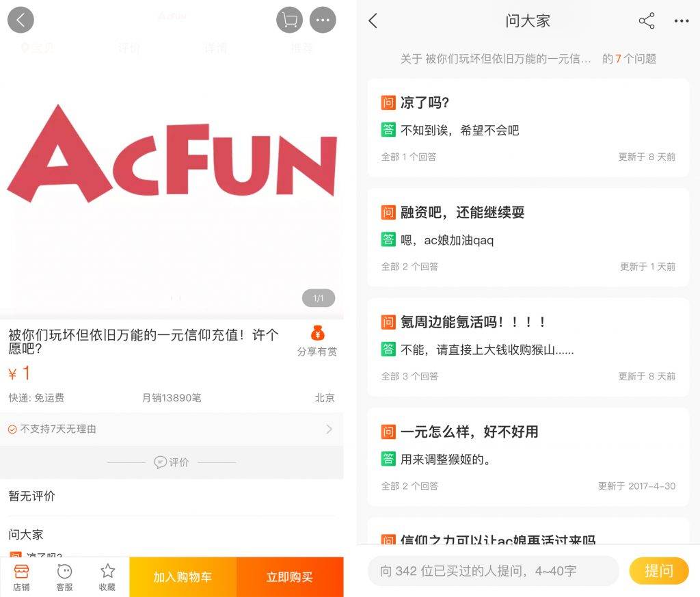The width and height of the screenshot is (700, 597).
Task: Switch to the 详情 tab
Action: coord(215,48)
